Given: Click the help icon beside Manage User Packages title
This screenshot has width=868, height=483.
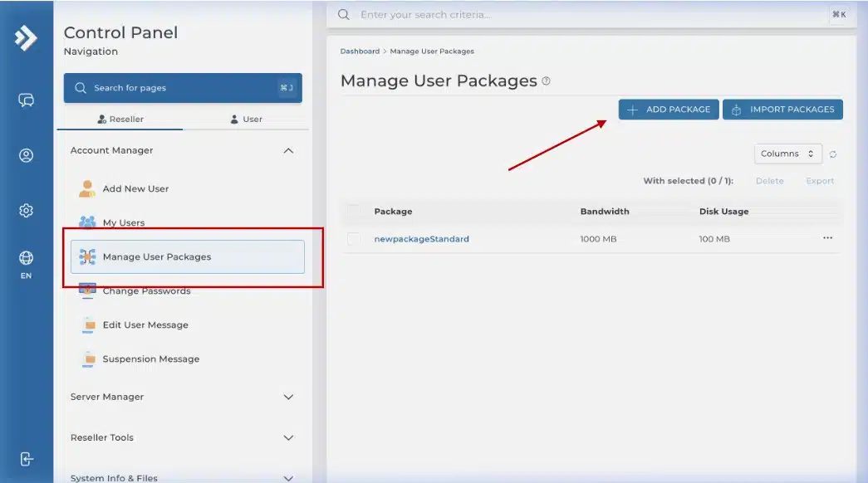Looking at the screenshot, I should [546, 80].
